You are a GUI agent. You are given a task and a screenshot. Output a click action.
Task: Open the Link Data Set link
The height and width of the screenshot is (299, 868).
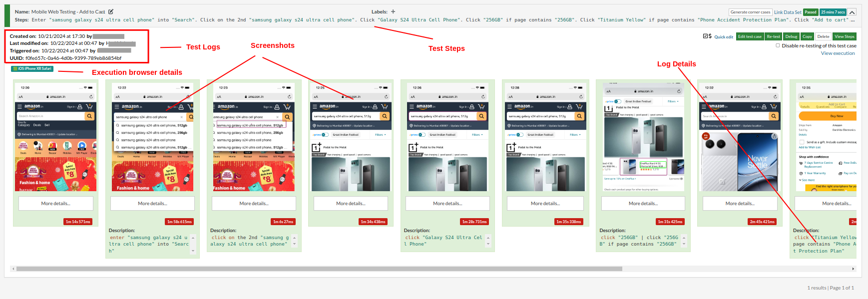(x=788, y=12)
